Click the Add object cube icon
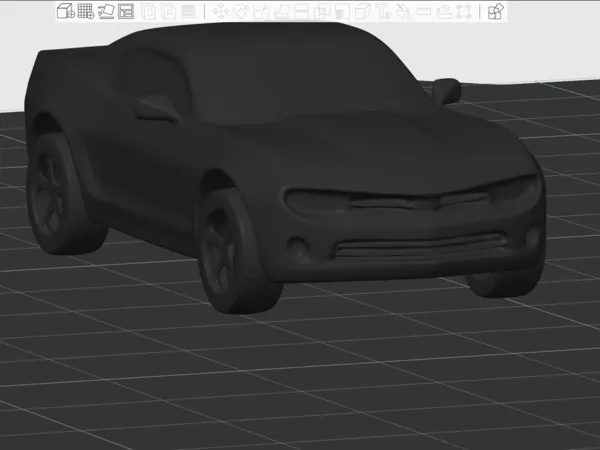600x450 pixels. click(66, 11)
